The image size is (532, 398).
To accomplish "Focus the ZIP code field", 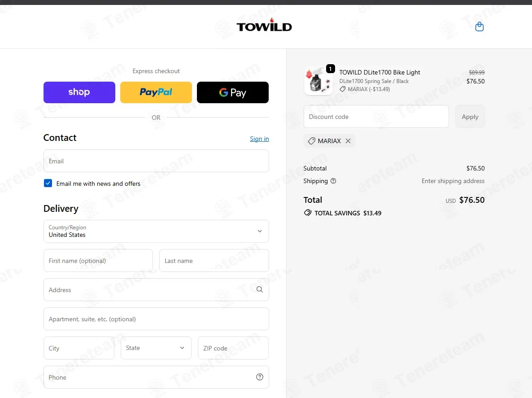I will (233, 348).
